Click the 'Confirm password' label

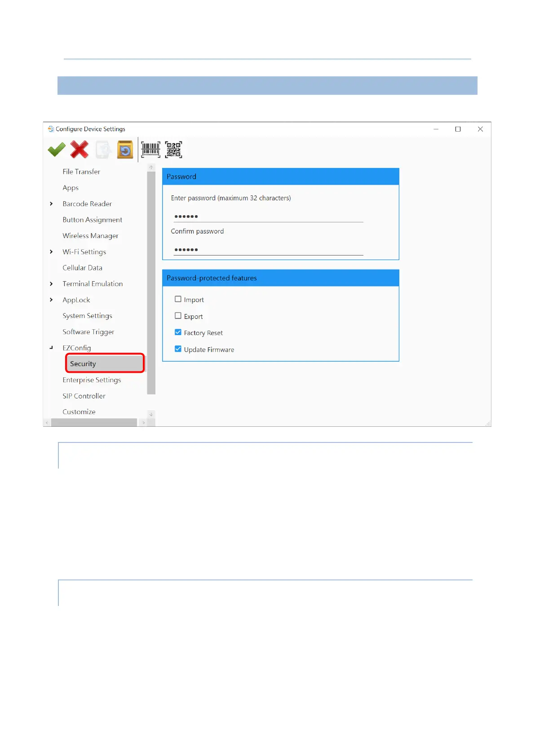(x=197, y=231)
